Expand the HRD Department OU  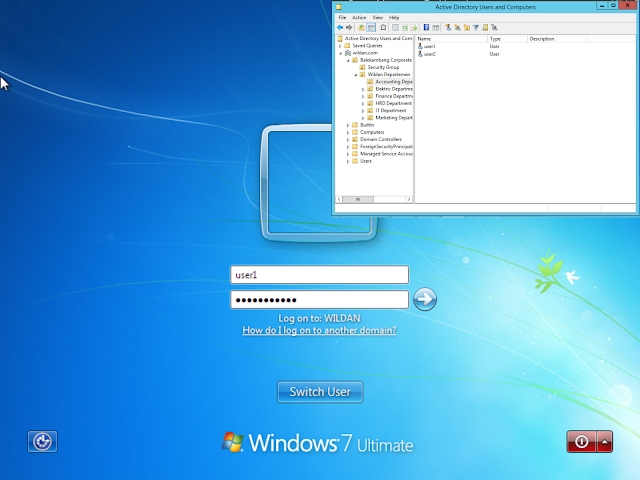[363, 104]
